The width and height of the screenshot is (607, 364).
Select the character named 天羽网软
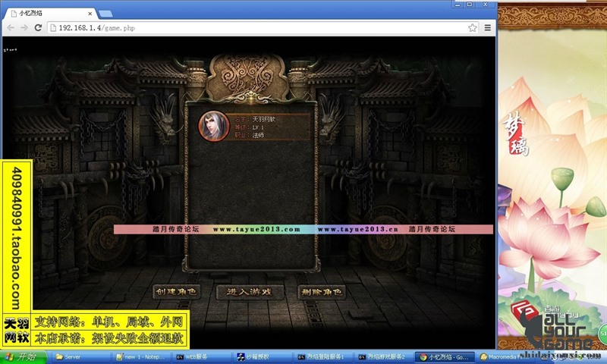point(263,119)
